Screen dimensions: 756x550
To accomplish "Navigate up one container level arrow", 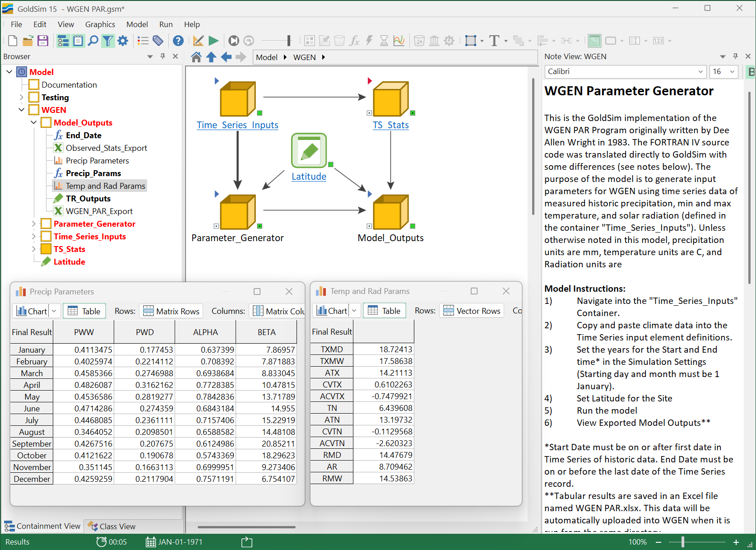I will 211,57.
